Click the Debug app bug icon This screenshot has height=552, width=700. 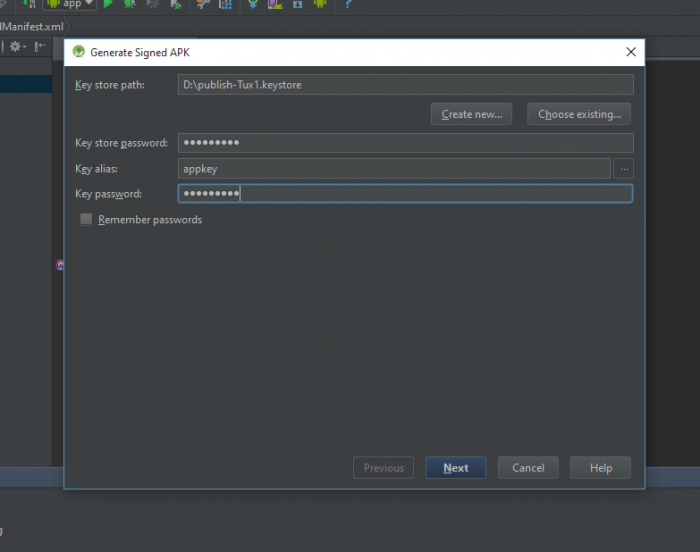pyautogui.click(x=129, y=4)
